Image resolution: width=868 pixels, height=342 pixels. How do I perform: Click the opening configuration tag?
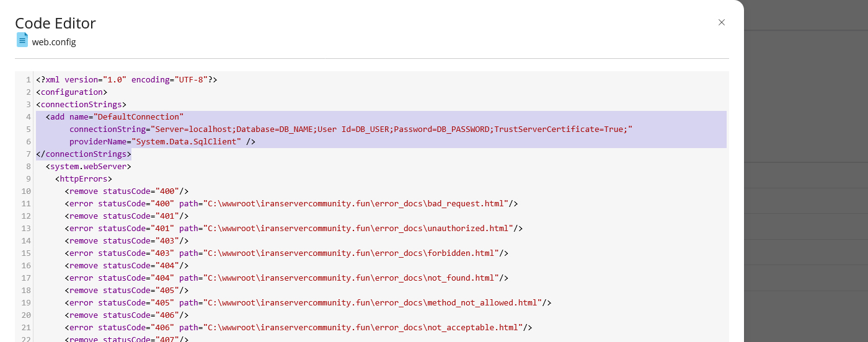click(x=71, y=92)
